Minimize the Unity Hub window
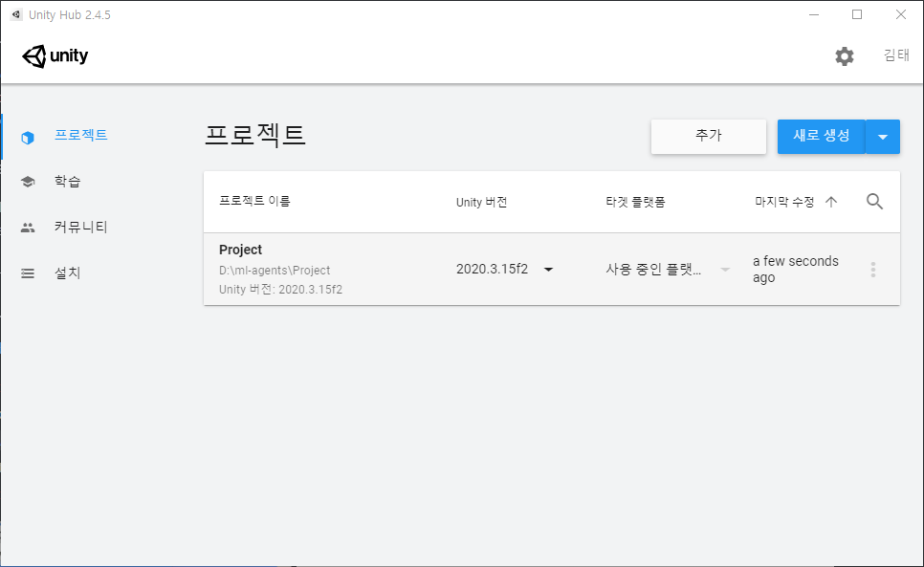 [x=814, y=14]
